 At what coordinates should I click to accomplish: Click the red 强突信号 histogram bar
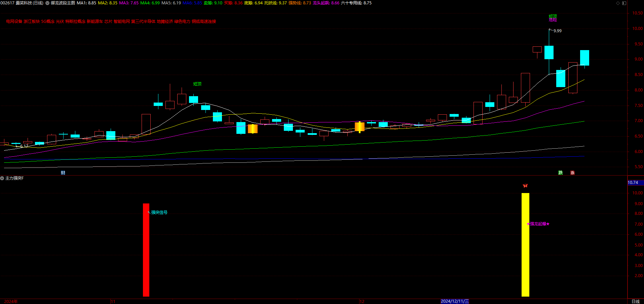click(x=146, y=250)
